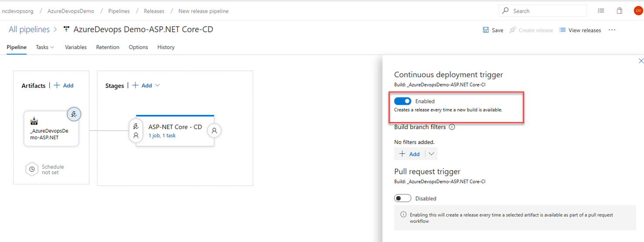This screenshot has height=242, width=644.
Task: Show Build branch filters info tooltip
Action: 452,127
